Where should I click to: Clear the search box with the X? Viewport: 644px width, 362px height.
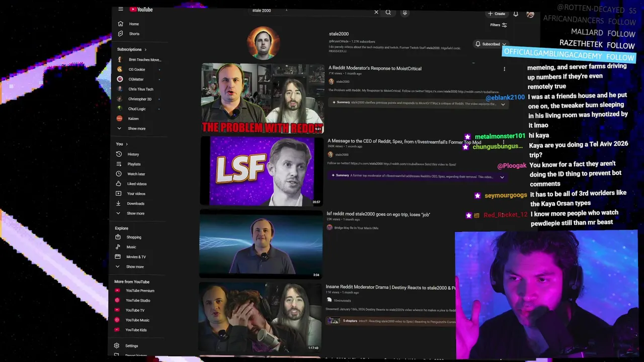click(376, 12)
